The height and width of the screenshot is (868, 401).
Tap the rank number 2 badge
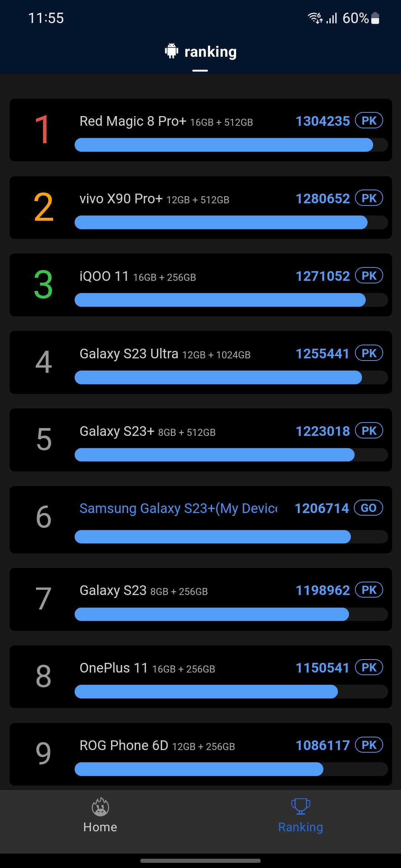click(44, 207)
